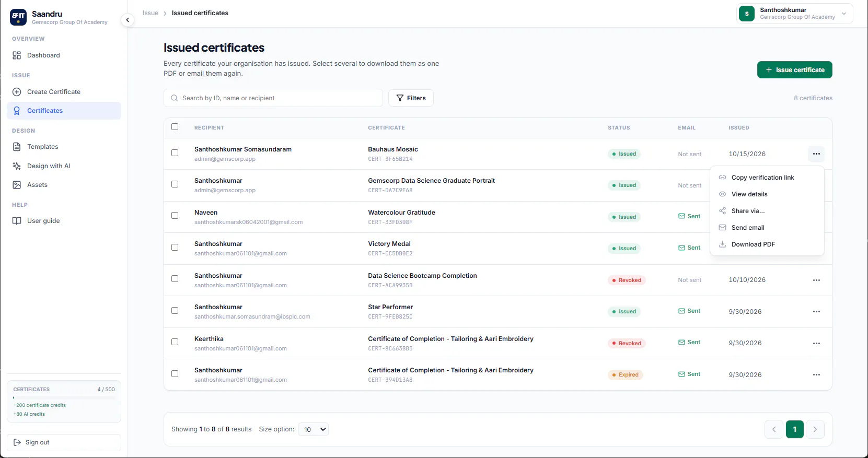Image resolution: width=868 pixels, height=458 pixels.
Task: Open row actions for the Expired certificate
Action: 816,375
